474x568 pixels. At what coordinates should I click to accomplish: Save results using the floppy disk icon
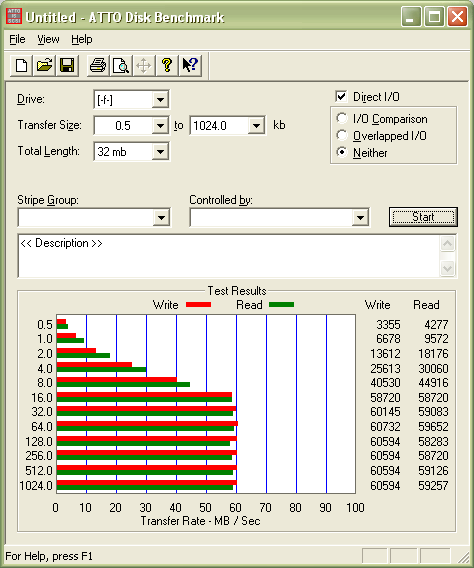(67, 66)
